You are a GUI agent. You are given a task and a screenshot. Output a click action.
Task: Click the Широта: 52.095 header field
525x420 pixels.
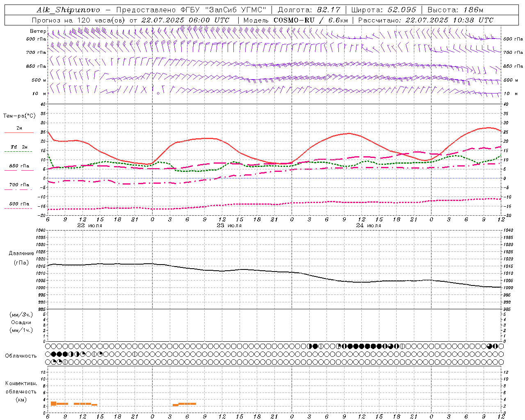(x=384, y=10)
